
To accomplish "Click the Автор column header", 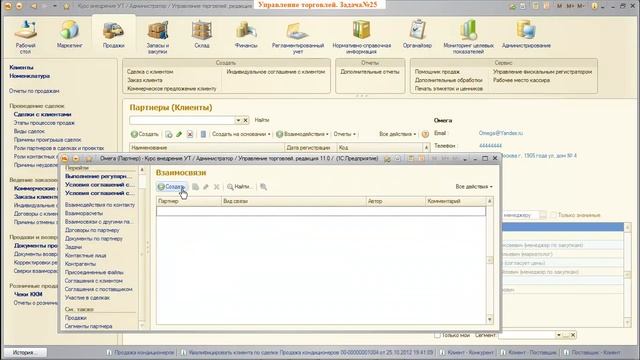I will pos(396,201).
